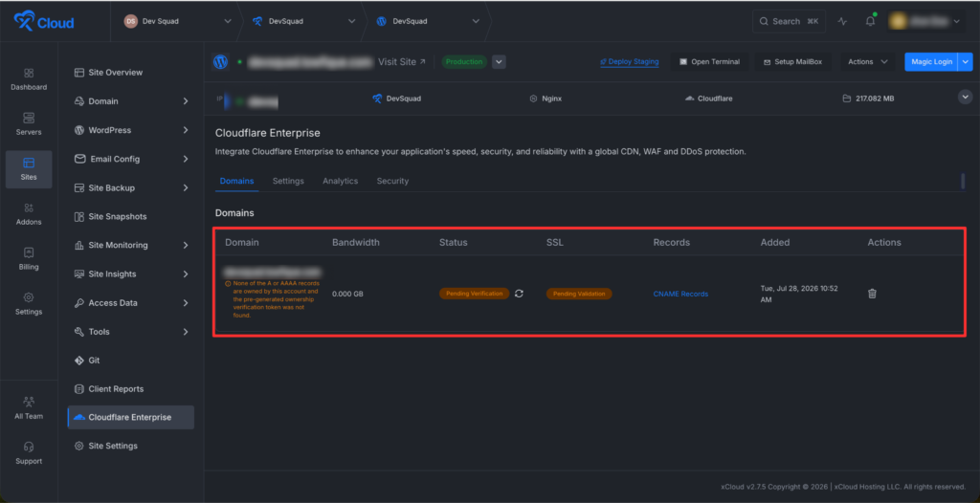Viewport: 980px width, 503px height.
Task: Open the CNAME Records link
Action: tap(680, 294)
